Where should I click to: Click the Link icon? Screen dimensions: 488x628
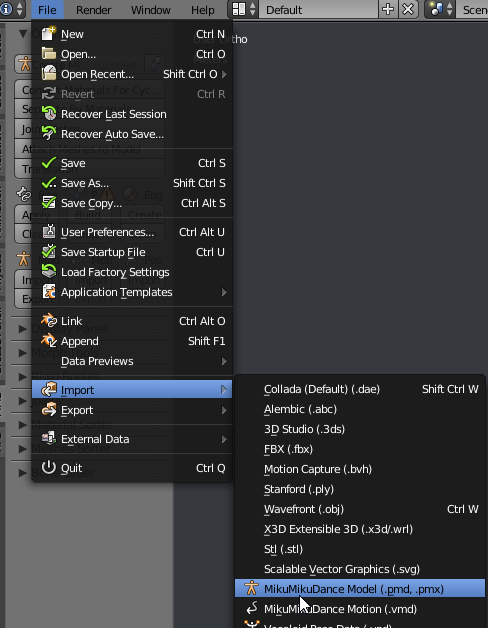click(x=48, y=321)
